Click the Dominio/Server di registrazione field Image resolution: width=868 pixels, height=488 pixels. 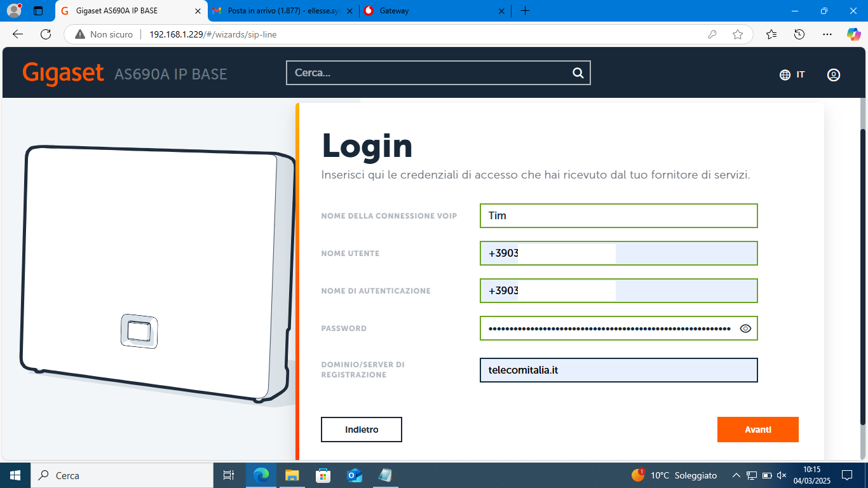click(x=619, y=370)
